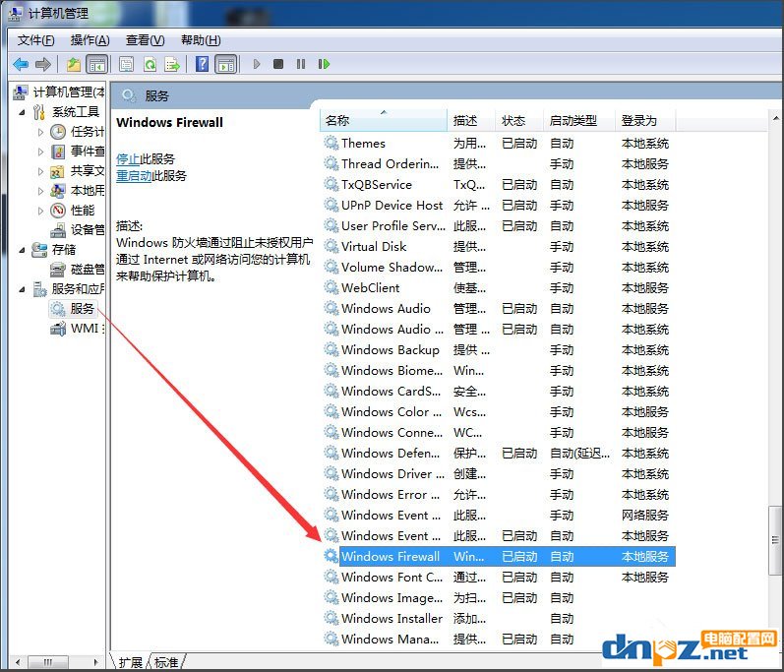Select the WMI tree item
Image resolution: width=784 pixels, height=672 pixels.
coord(78,329)
